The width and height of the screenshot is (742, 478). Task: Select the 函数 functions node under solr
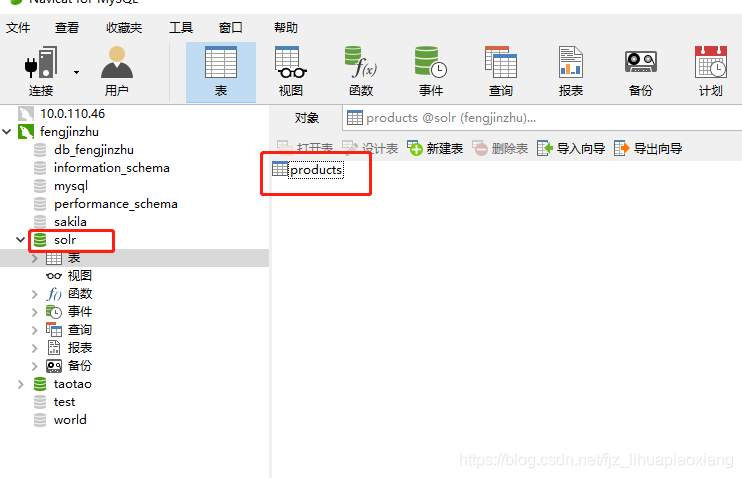(80, 293)
